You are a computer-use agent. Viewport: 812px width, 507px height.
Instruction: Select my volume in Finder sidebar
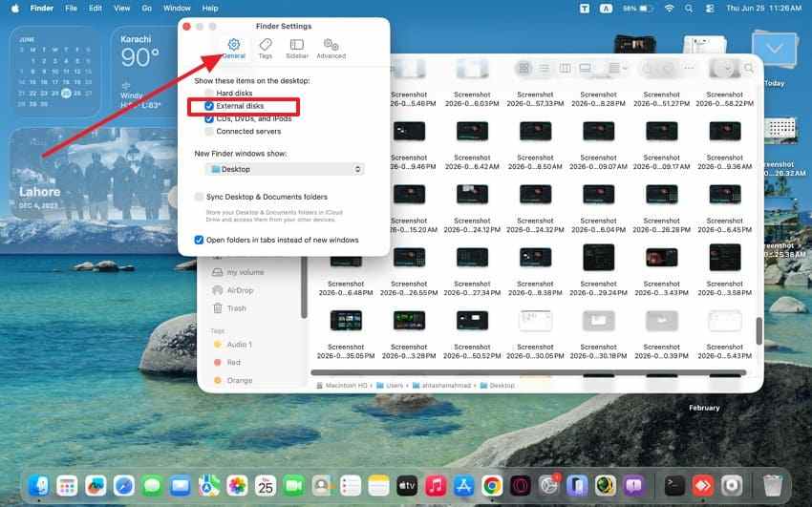coord(239,272)
